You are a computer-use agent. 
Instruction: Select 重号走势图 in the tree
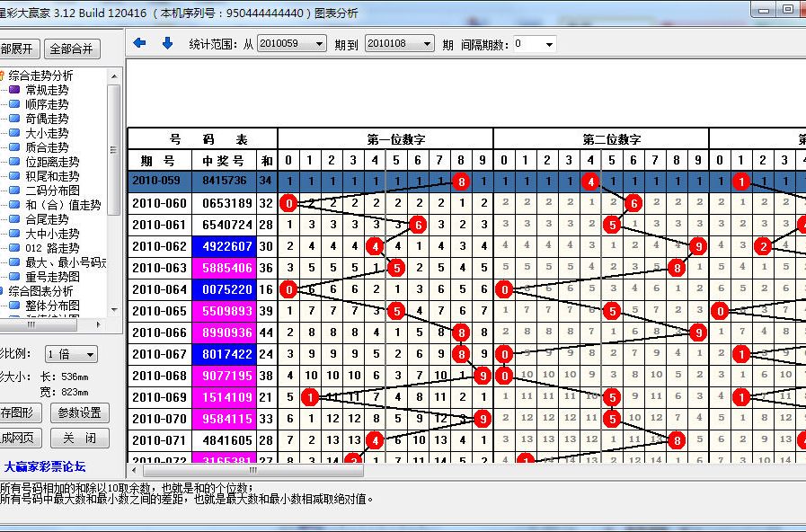point(52,277)
